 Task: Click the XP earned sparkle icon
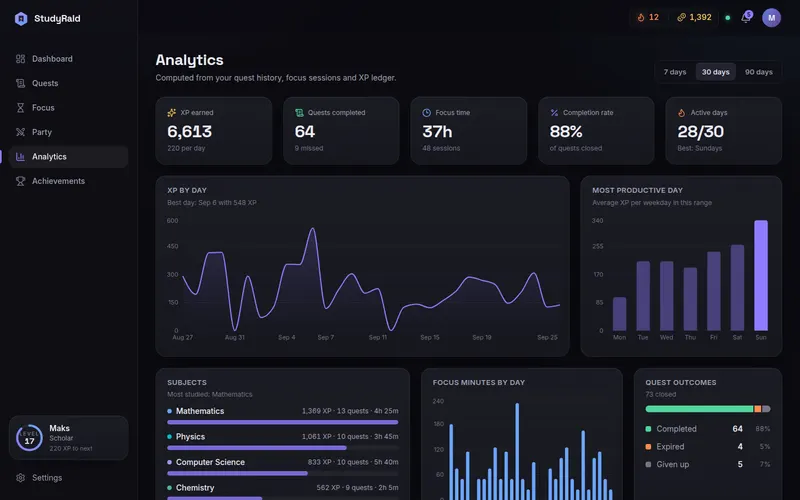[x=171, y=113]
